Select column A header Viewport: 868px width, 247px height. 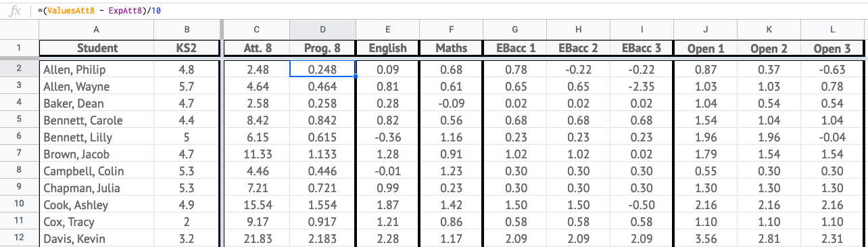tap(96, 29)
